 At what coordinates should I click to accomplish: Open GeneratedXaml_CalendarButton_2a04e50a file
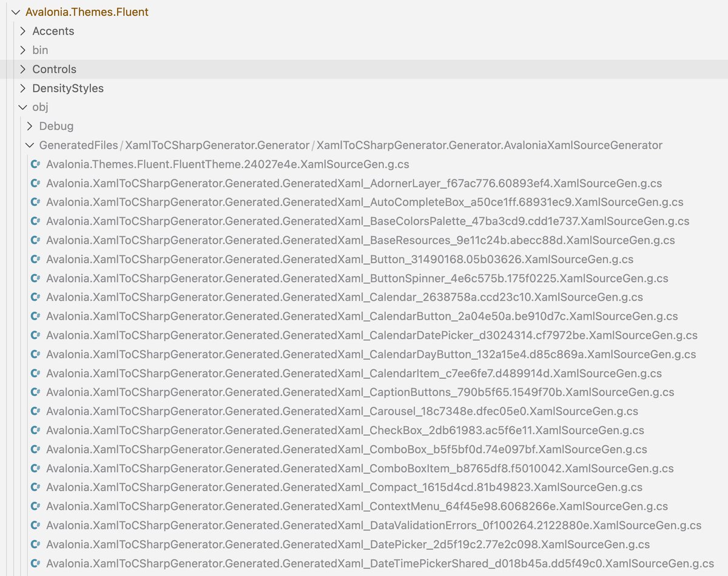pyautogui.click(x=362, y=316)
